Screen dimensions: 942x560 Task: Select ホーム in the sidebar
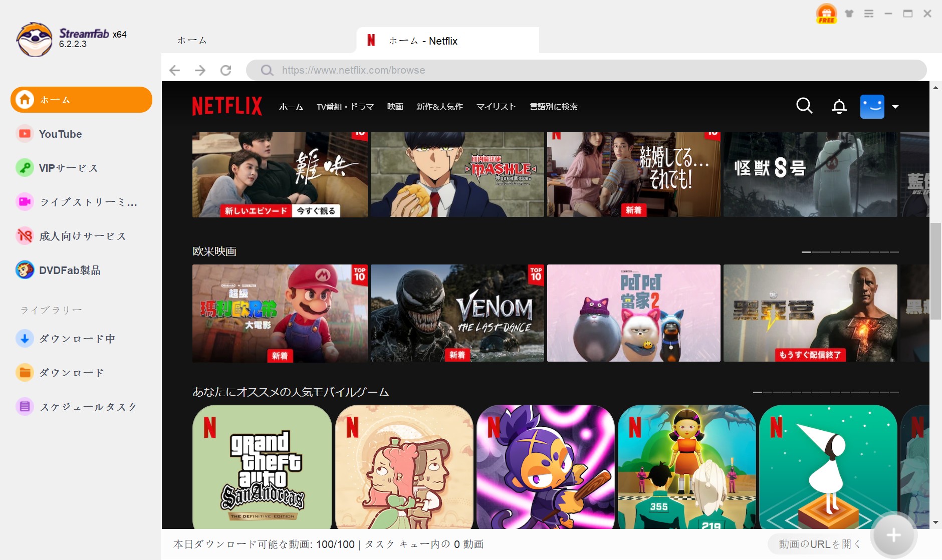pyautogui.click(x=81, y=100)
